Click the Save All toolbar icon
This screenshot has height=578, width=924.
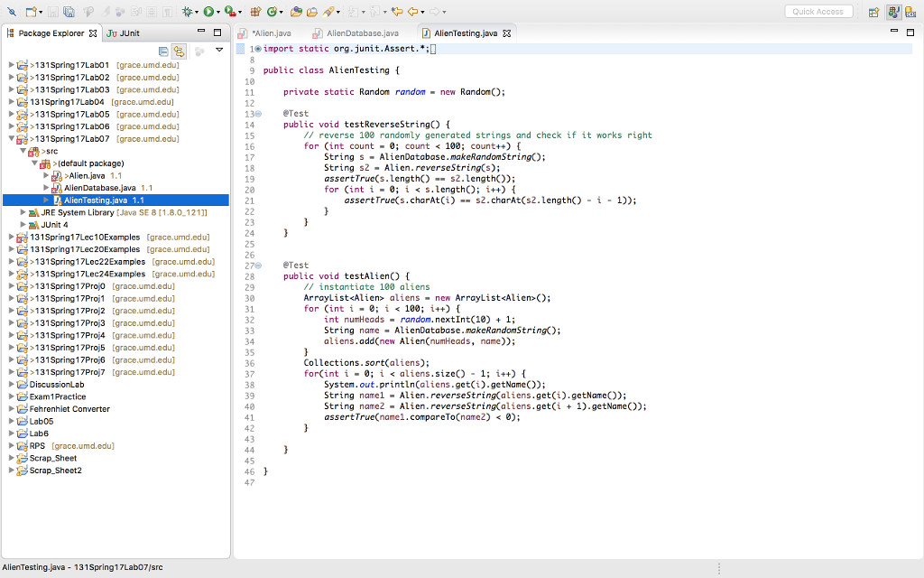click(69, 12)
